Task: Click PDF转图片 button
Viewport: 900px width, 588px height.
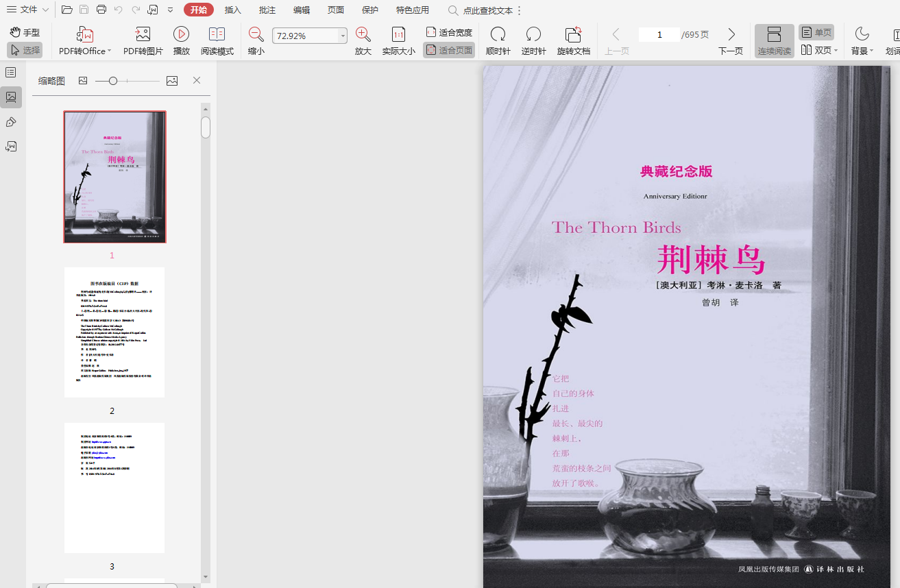Action: (143, 41)
